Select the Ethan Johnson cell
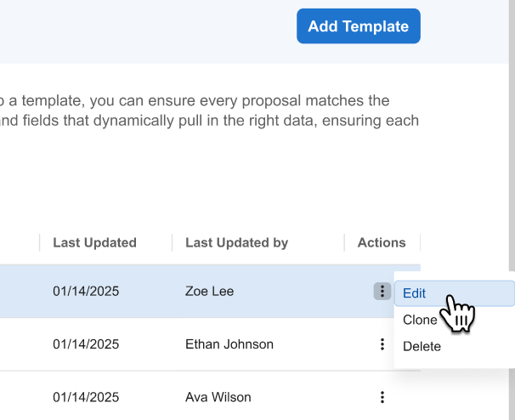Image resolution: width=515 pixels, height=420 pixels. 229,344
